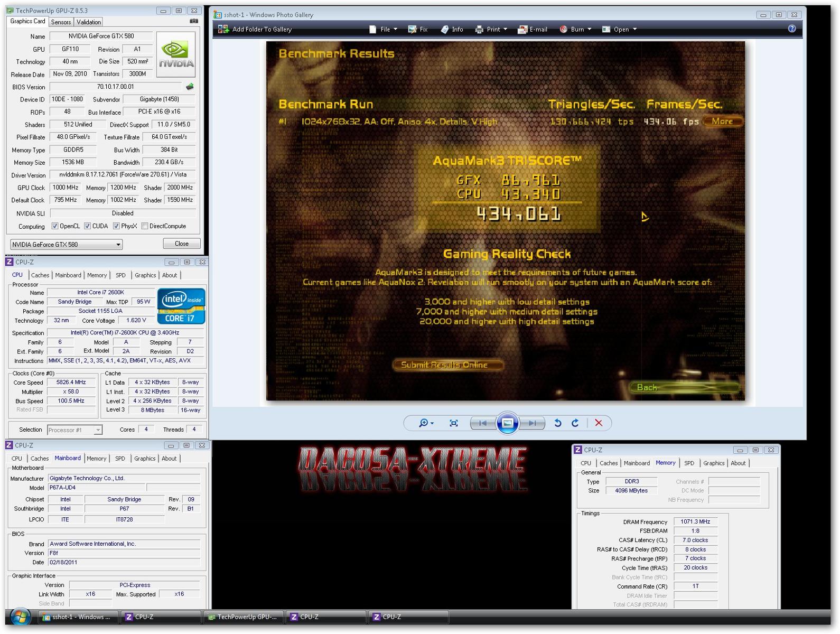This screenshot has height=634, width=840.
Task: Click the Core Speed value 5826.4 MHz
Action: (71, 383)
